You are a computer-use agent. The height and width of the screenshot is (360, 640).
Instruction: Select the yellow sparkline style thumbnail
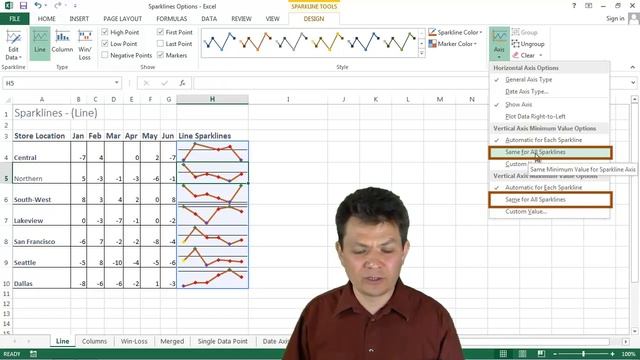328,42
